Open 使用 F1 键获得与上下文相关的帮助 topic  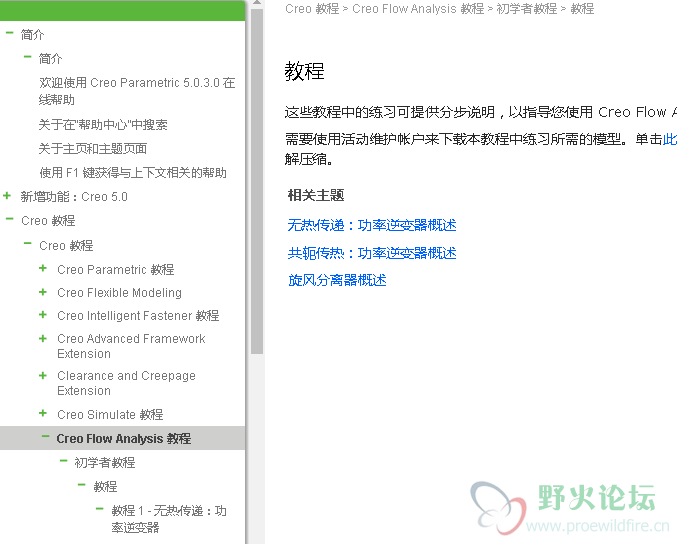point(133,173)
